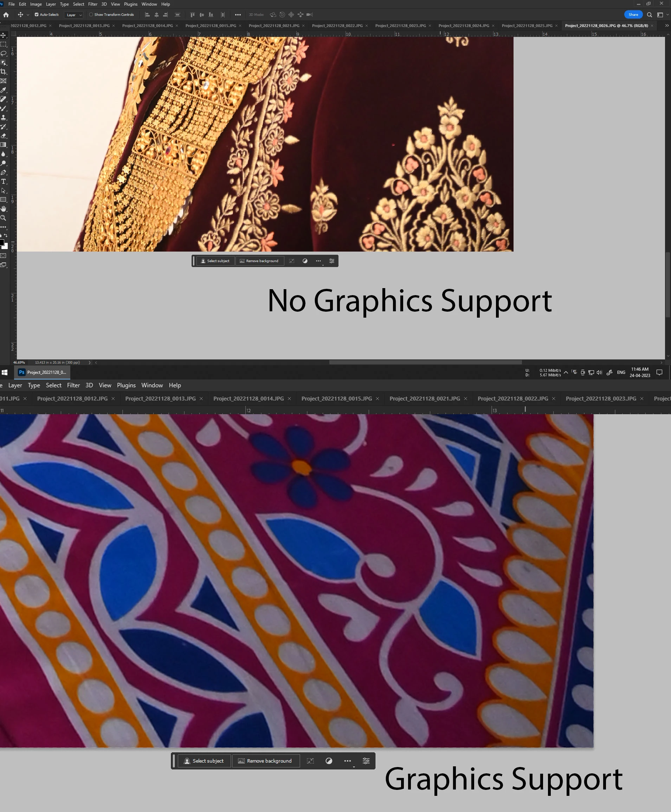
Task: Select the Horizontal Type tool
Action: pyautogui.click(x=4, y=181)
